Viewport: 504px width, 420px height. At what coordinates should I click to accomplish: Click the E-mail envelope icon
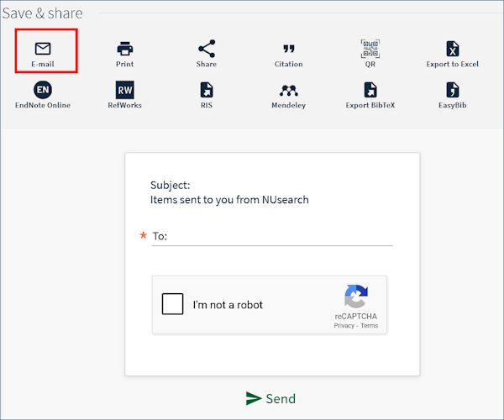point(43,49)
